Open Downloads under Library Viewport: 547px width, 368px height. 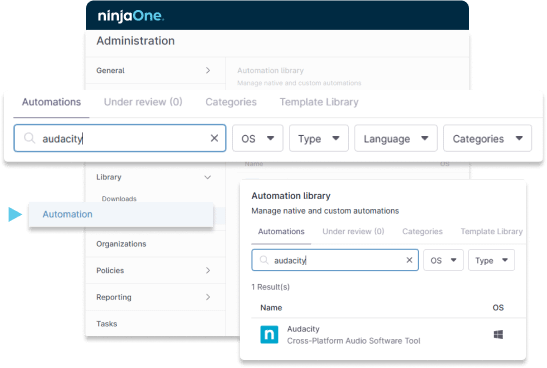click(x=119, y=198)
